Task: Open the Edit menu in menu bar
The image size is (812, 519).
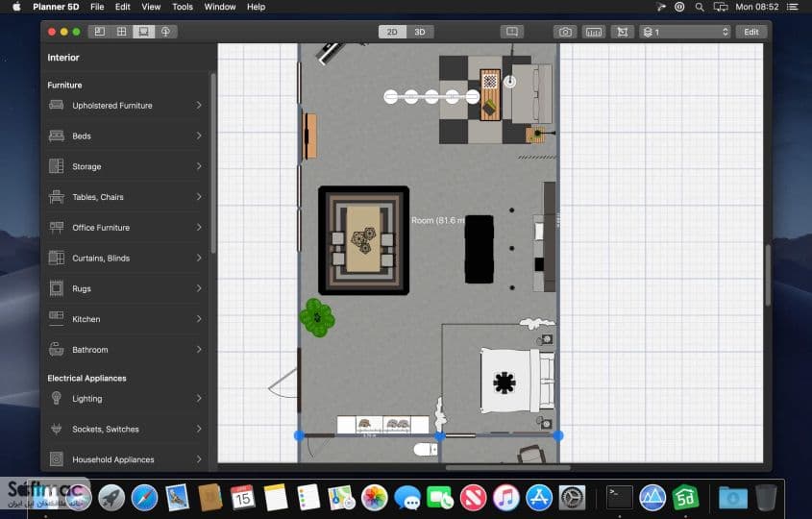Action: [x=123, y=7]
